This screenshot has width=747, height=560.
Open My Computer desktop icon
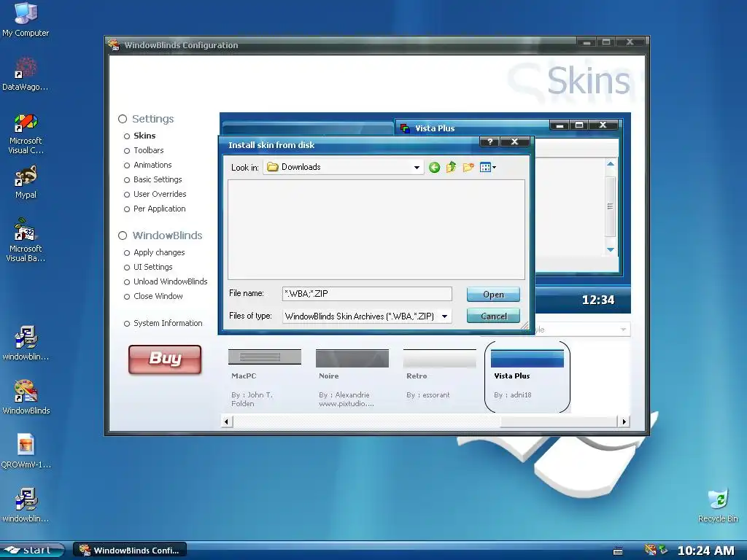(26, 20)
